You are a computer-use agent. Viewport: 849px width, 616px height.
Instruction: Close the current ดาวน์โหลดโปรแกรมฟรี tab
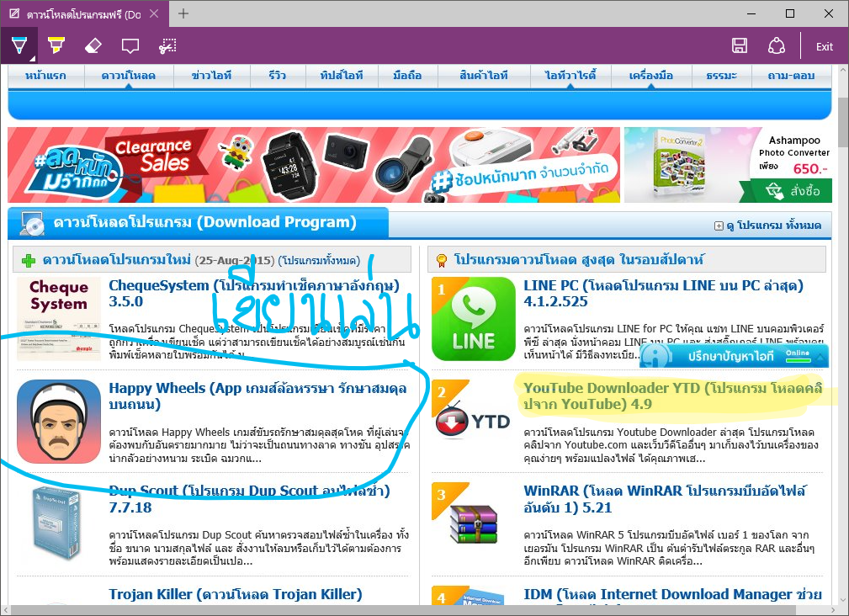click(x=154, y=13)
